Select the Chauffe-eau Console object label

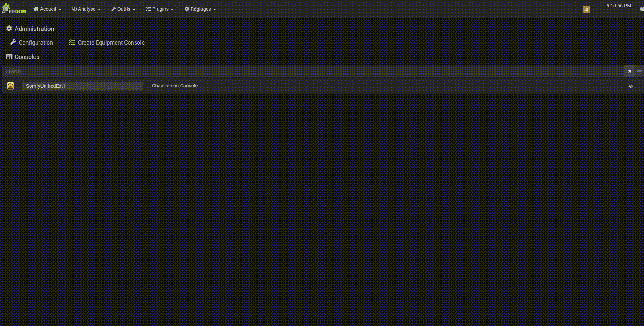(175, 86)
